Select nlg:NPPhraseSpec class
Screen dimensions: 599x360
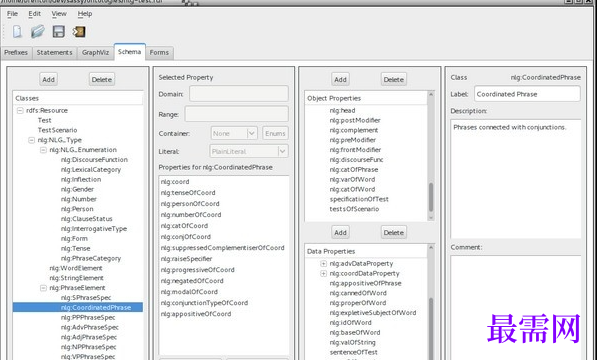tap(88, 347)
